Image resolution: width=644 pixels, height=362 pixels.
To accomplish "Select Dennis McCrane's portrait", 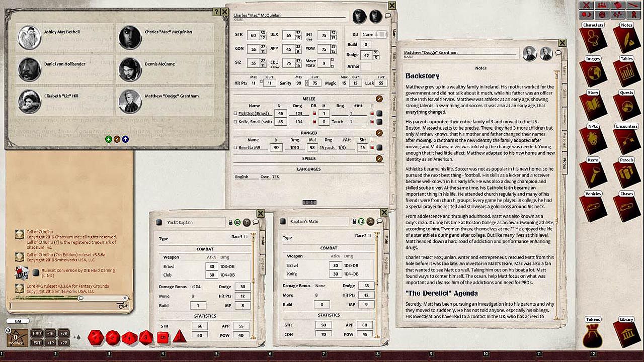I will pyautogui.click(x=130, y=69).
